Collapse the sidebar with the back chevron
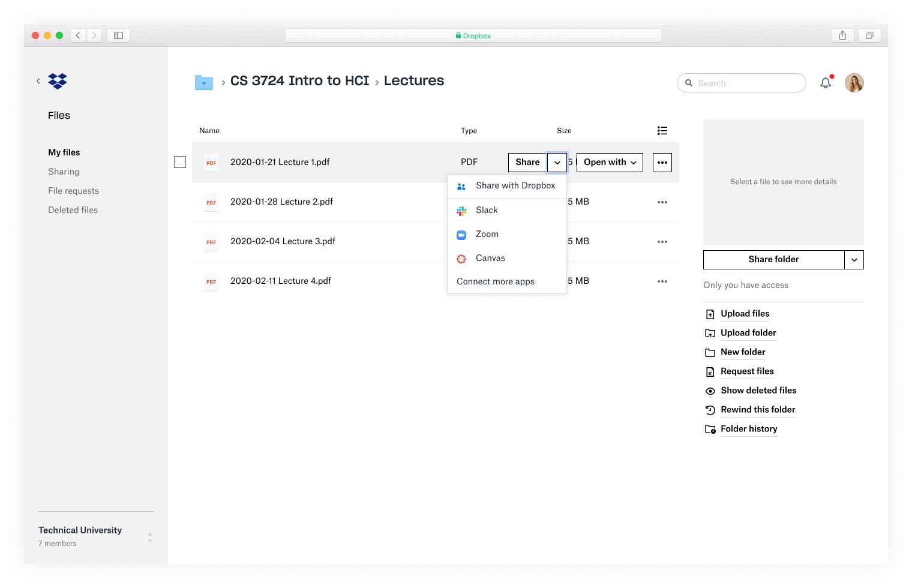 (x=38, y=81)
